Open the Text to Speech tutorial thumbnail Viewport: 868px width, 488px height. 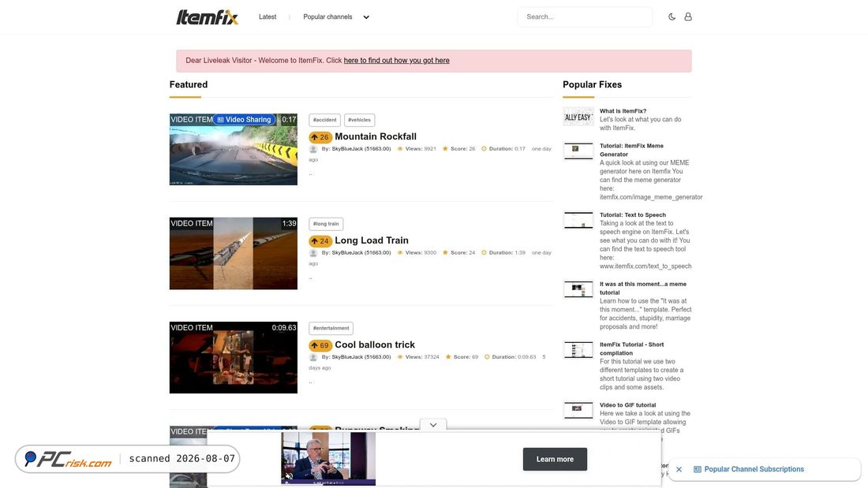578,220
